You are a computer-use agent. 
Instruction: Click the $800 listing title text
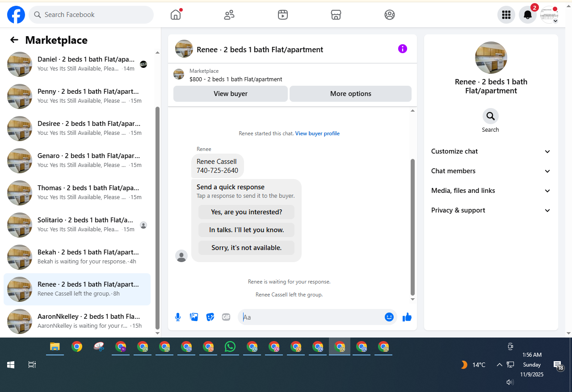236,79
